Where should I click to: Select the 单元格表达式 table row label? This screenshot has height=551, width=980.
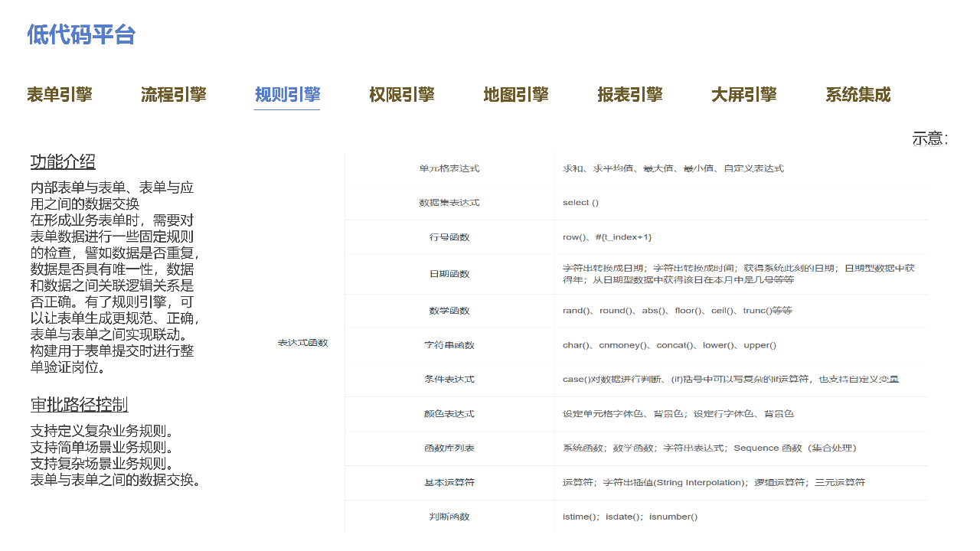point(449,168)
